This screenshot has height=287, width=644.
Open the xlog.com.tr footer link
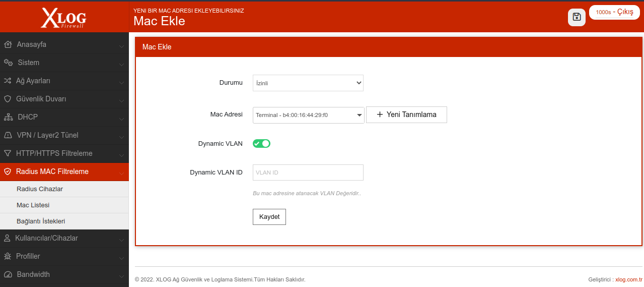tap(629, 279)
